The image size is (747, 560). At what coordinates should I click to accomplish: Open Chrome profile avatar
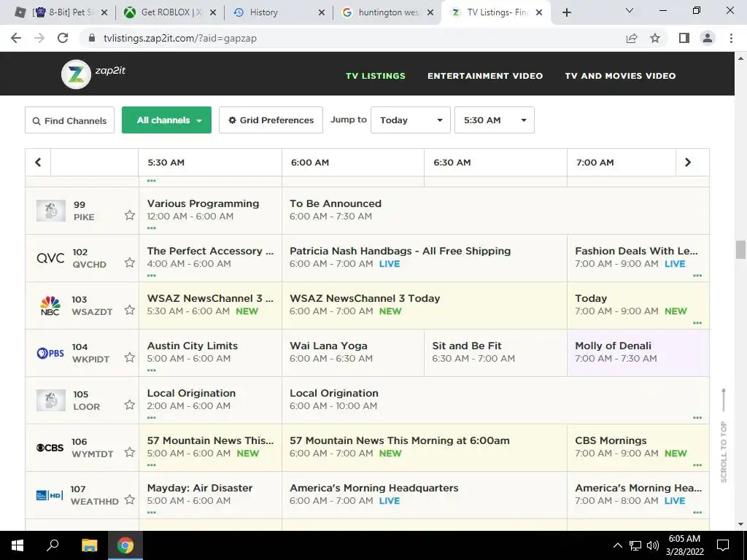point(708,38)
